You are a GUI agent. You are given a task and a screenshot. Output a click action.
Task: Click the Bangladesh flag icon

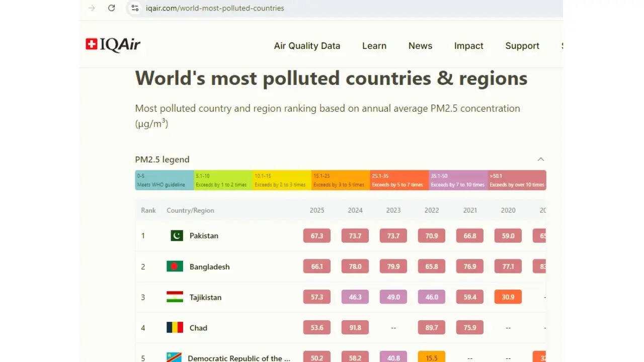coord(175,266)
